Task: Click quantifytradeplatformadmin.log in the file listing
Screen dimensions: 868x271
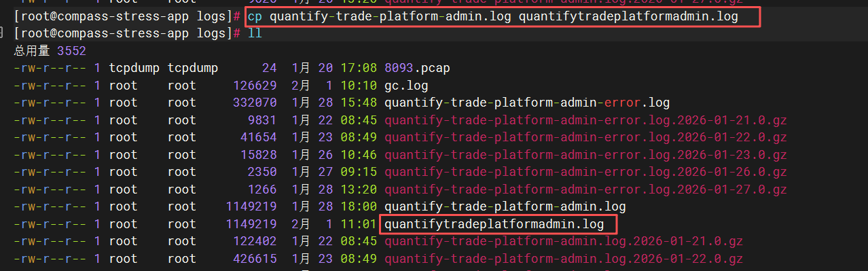Action: pyautogui.click(x=494, y=223)
